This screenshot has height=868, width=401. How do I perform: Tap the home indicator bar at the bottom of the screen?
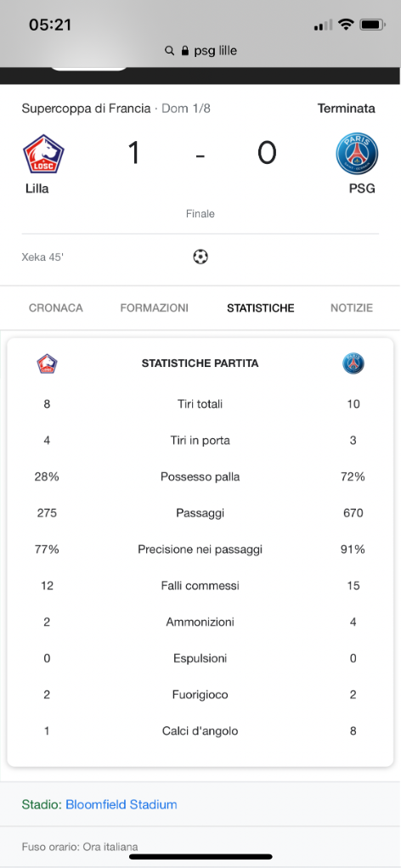200,856
